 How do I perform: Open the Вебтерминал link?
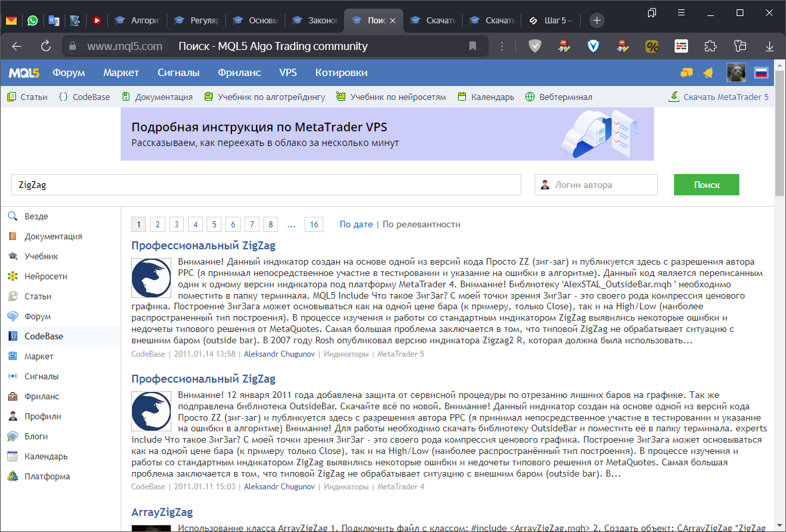(x=559, y=97)
